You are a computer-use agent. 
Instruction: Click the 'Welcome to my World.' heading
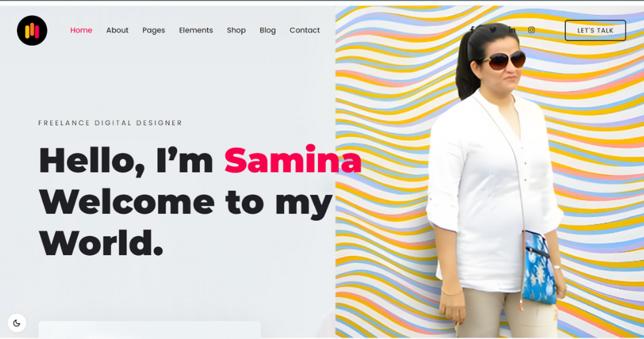pyautogui.click(x=186, y=222)
